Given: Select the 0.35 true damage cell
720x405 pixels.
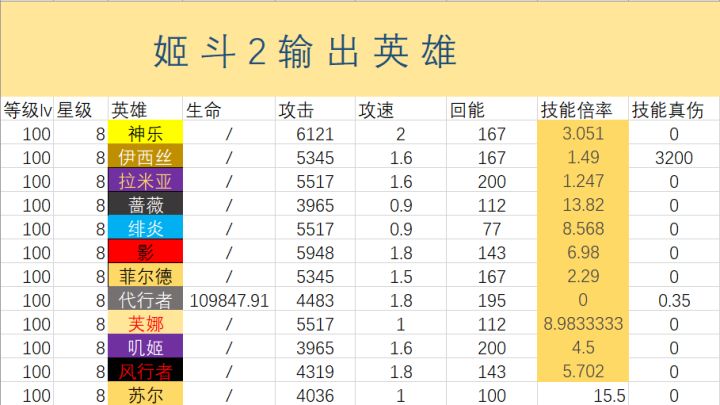Looking at the screenshot, I should click(x=674, y=300).
